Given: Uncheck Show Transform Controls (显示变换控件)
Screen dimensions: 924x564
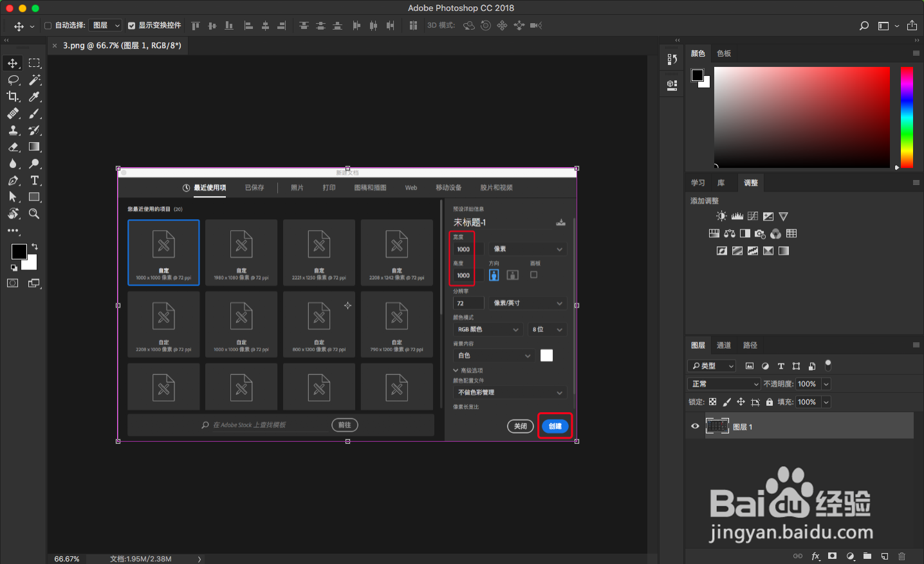Looking at the screenshot, I should coord(131,26).
